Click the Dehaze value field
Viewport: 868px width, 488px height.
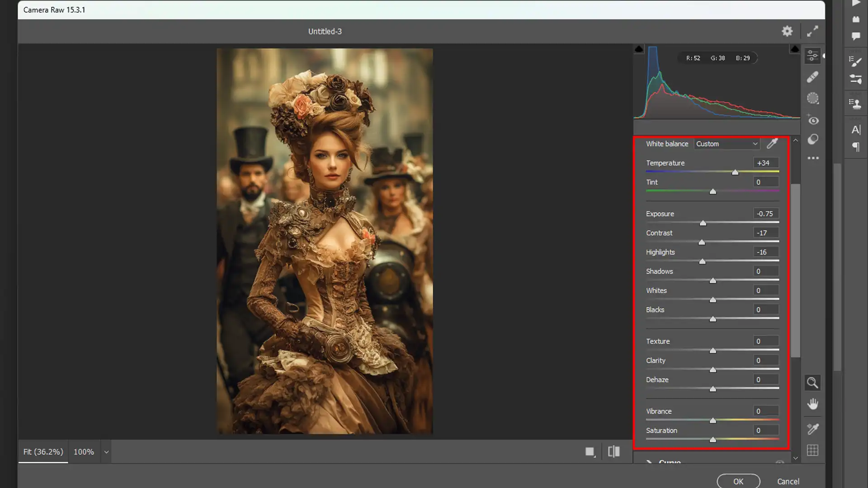[766, 380]
